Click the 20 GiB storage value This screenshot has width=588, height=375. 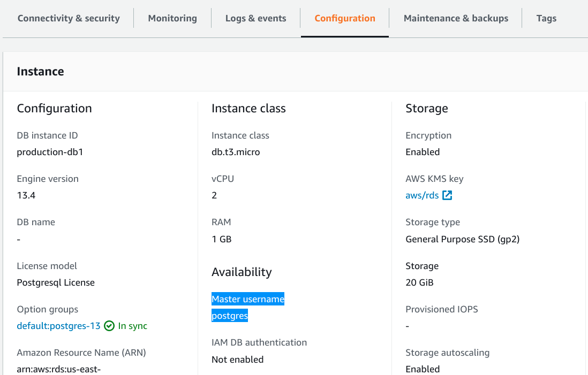click(x=419, y=282)
